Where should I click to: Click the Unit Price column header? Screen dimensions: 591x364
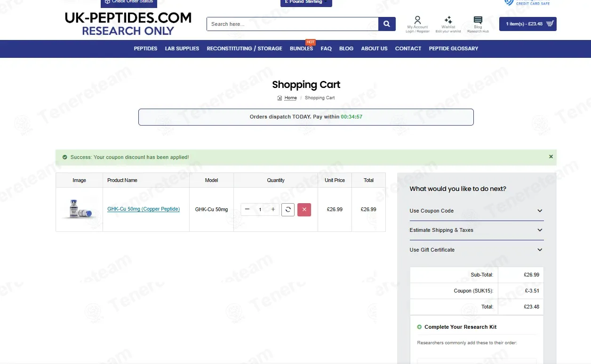(x=335, y=180)
